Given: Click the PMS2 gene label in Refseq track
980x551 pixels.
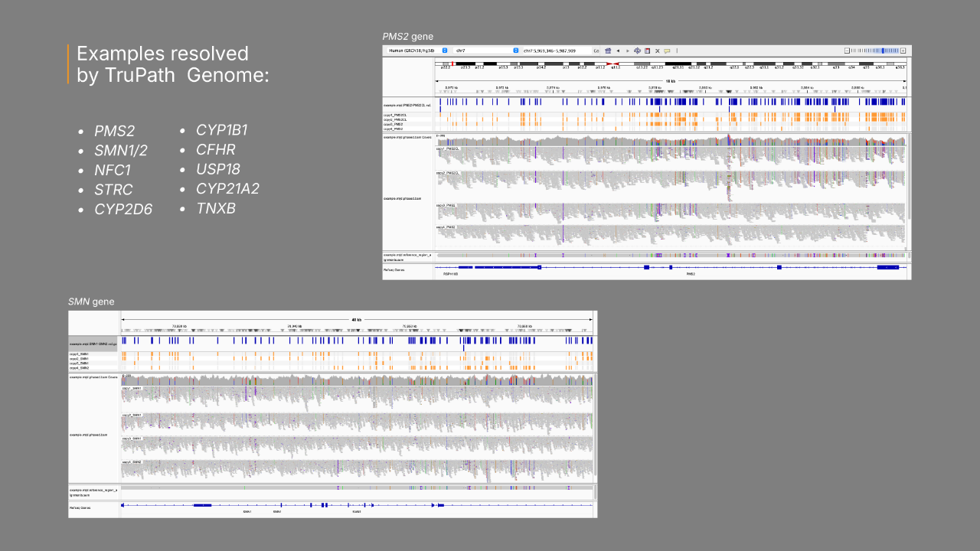Looking at the screenshot, I should pyautogui.click(x=691, y=274).
